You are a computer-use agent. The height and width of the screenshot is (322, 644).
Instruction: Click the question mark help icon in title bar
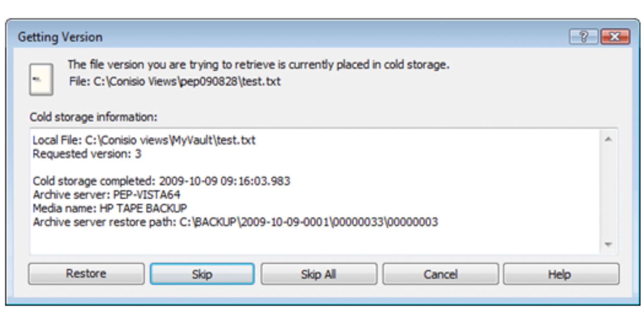(x=583, y=37)
